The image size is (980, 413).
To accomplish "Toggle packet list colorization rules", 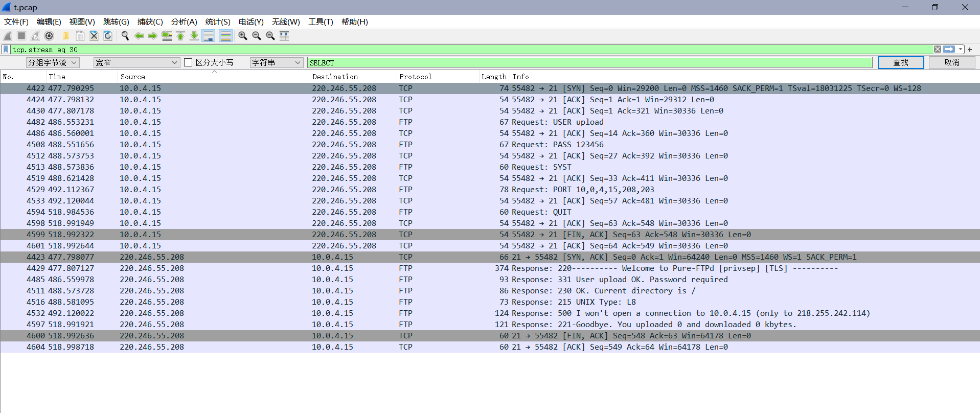I will (x=225, y=36).
